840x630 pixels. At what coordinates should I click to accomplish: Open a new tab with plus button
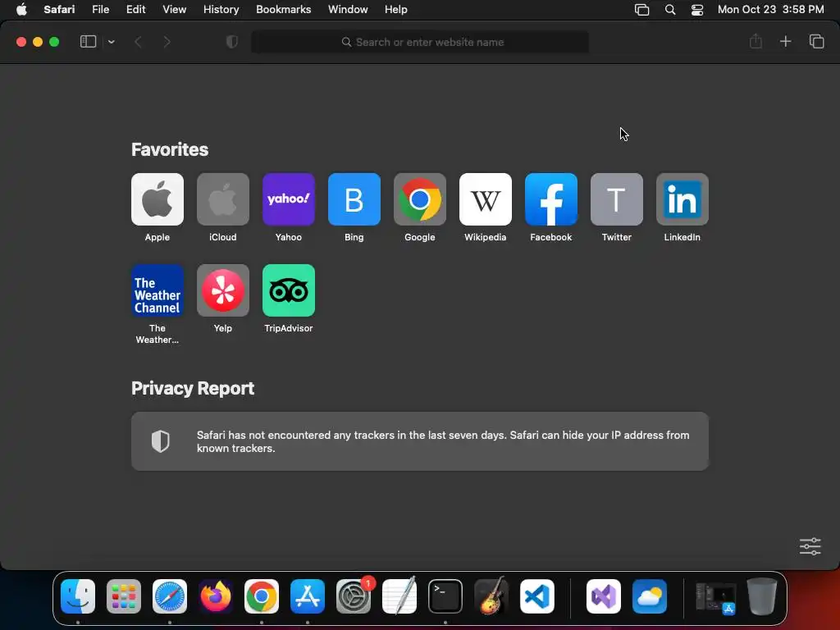(x=785, y=41)
